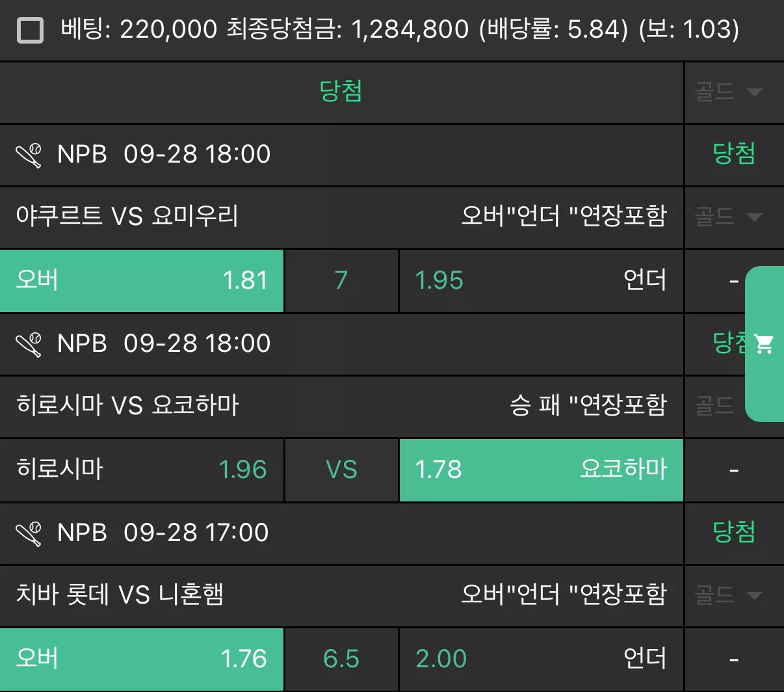Viewport: 784px width, 692px height.
Task: Click baseball icon beside NPB 야쿠르트 match
Action: 29,155
